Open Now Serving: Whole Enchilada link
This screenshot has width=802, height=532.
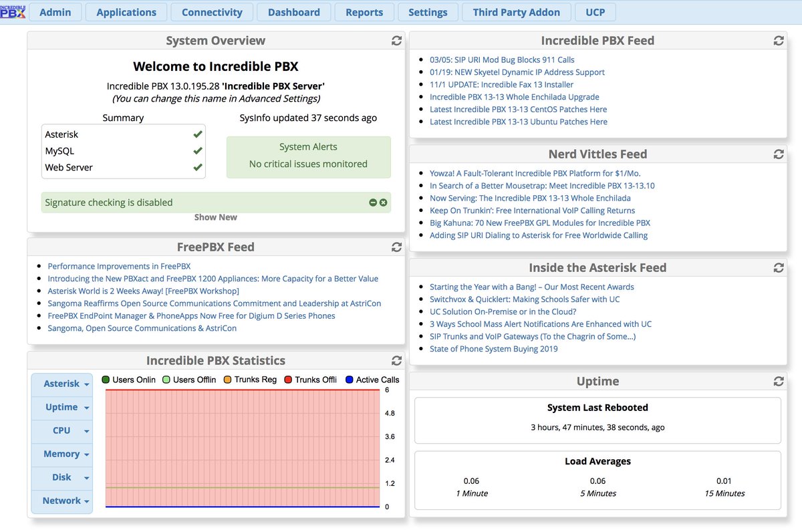[x=530, y=198]
